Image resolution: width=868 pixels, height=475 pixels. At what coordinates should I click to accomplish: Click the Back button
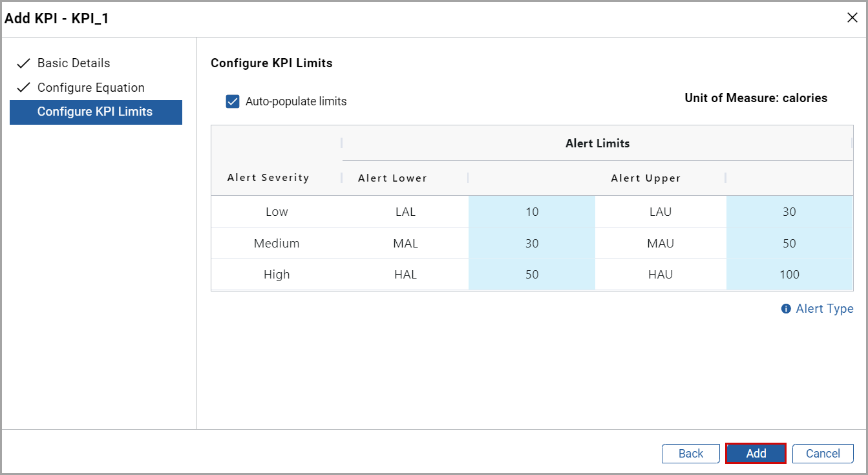coord(690,453)
